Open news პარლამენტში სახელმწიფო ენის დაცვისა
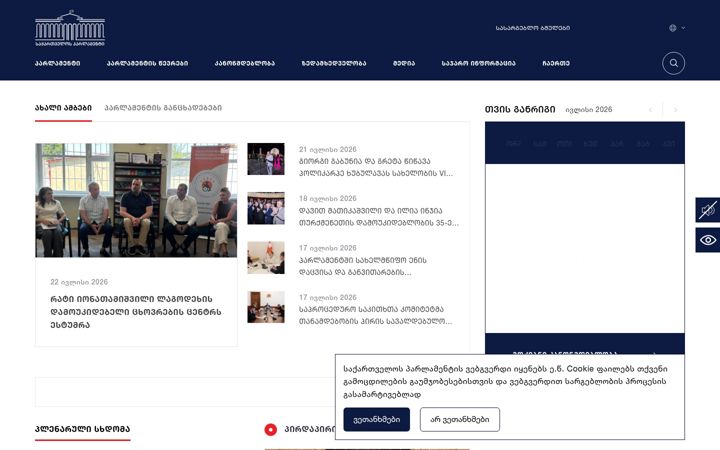 [x=363, y=266]
